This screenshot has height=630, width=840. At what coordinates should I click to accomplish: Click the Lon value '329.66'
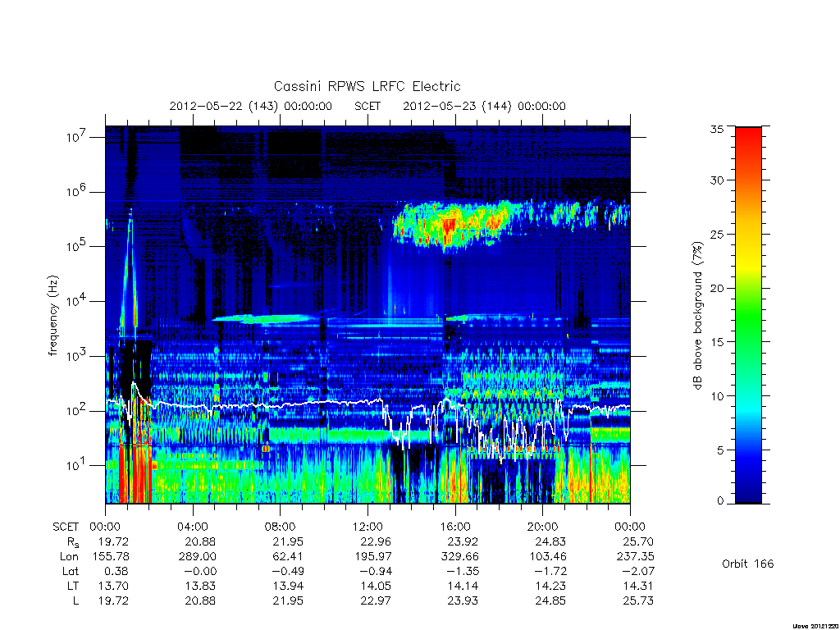(x=459, y=557)
